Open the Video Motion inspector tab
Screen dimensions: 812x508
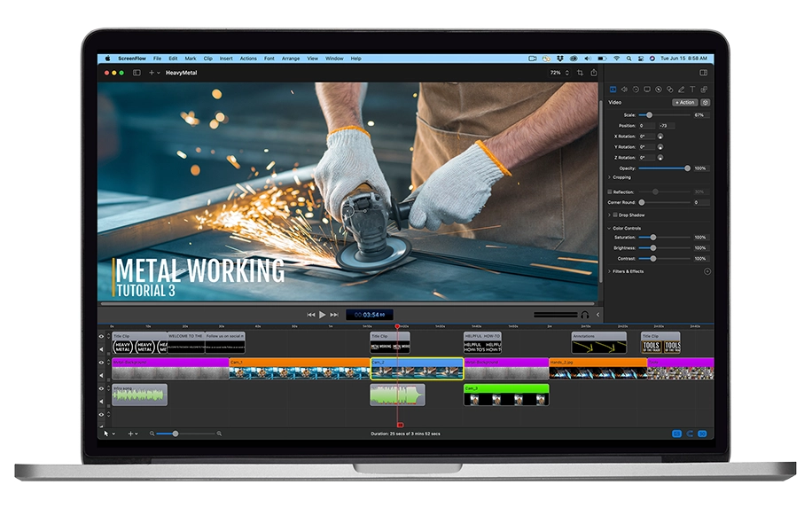tap(636, 89)
